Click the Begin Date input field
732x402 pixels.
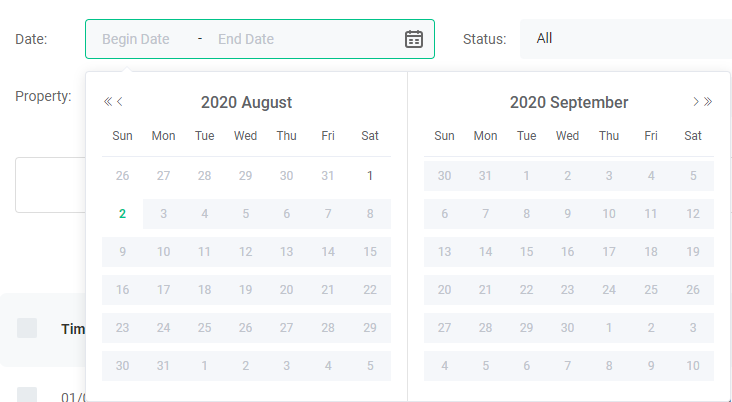[136, 39]
